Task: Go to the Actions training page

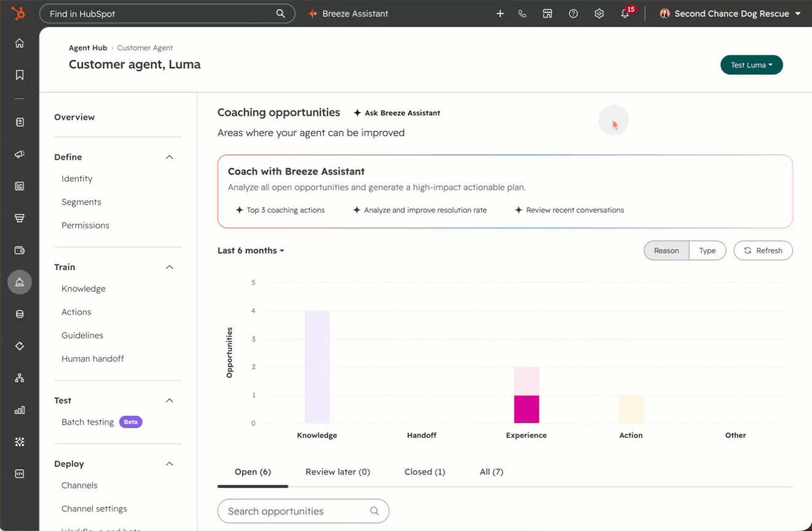Action: point(76,312)
